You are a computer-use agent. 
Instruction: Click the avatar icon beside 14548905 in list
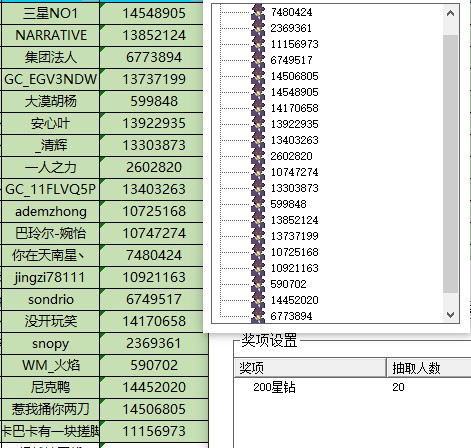coord(258,92)
